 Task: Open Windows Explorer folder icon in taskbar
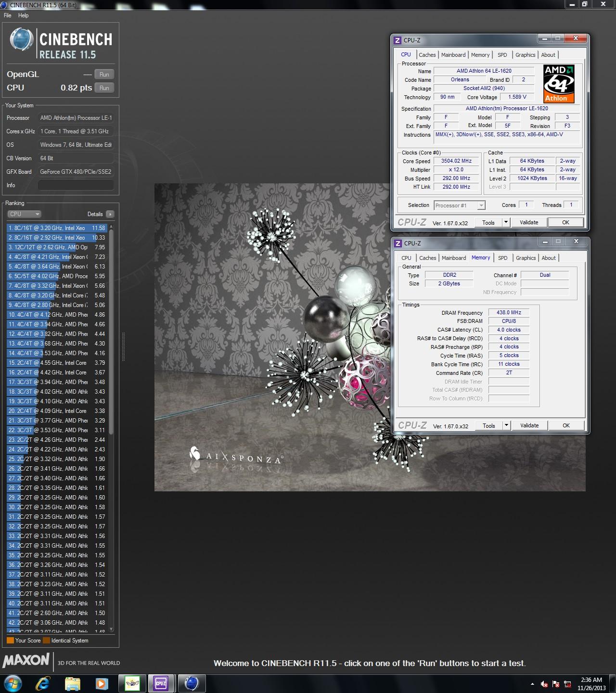click(72, 683)
